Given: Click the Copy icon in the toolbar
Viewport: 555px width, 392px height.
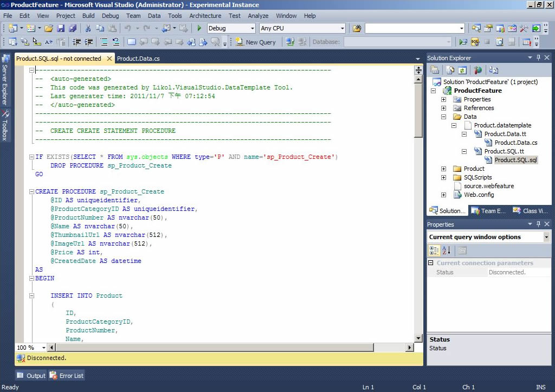Looking at the screenshot, I should 100,28.
